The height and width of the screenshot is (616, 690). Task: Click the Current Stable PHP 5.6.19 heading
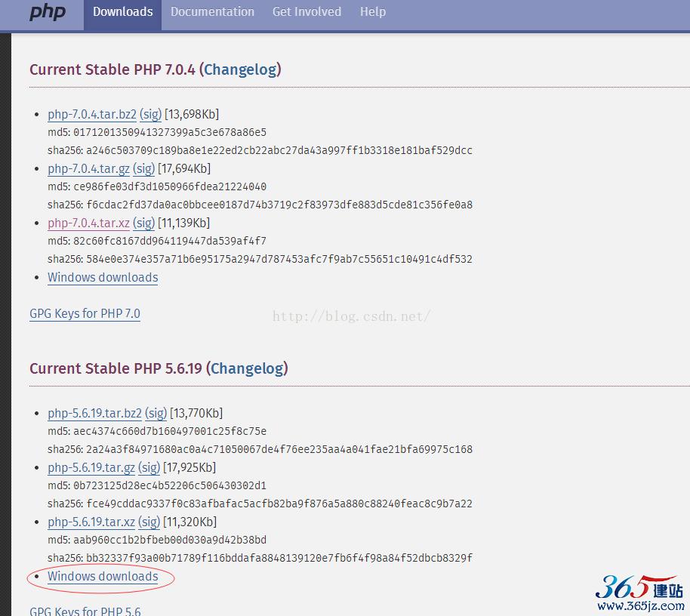coord(159,368)
